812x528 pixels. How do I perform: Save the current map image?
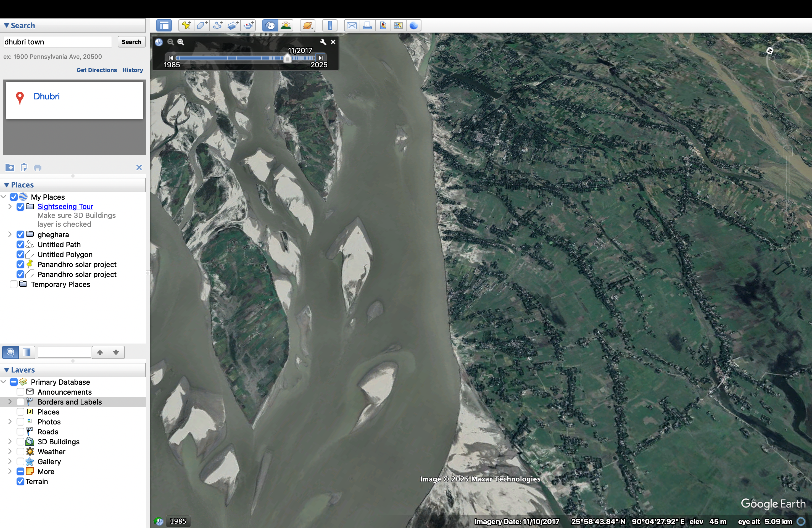click(x=383, y=25)
